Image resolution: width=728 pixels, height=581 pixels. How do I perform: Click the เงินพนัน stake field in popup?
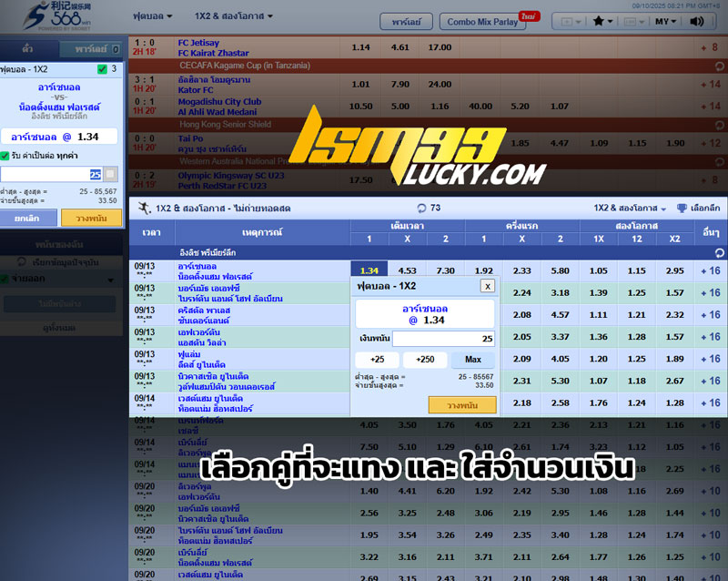click(x=443, y=339)
